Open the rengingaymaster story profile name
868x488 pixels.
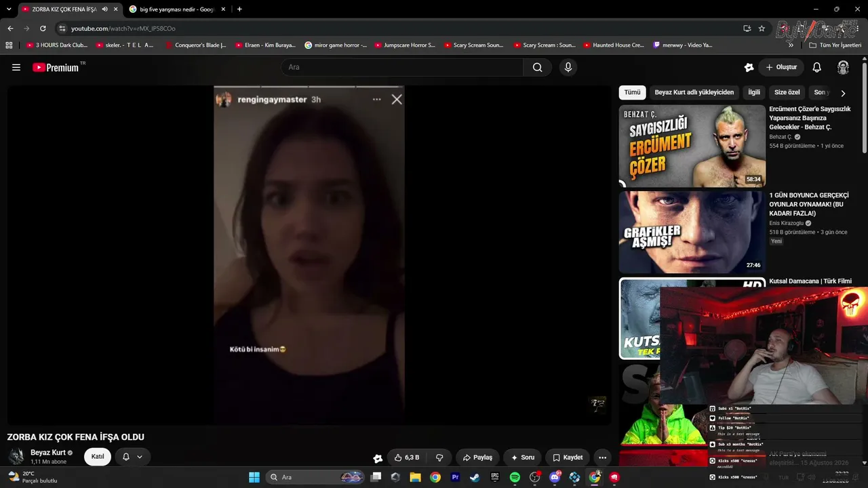[x=272, y=100]
